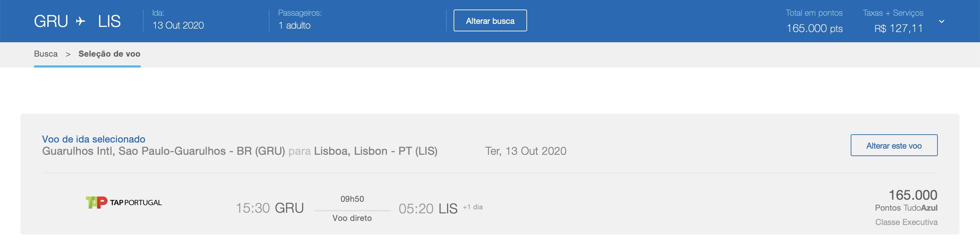Screen dimensions: 980x242
Task: Click the 15:30 GRU departure time
Action: click(x=270, y=208)
